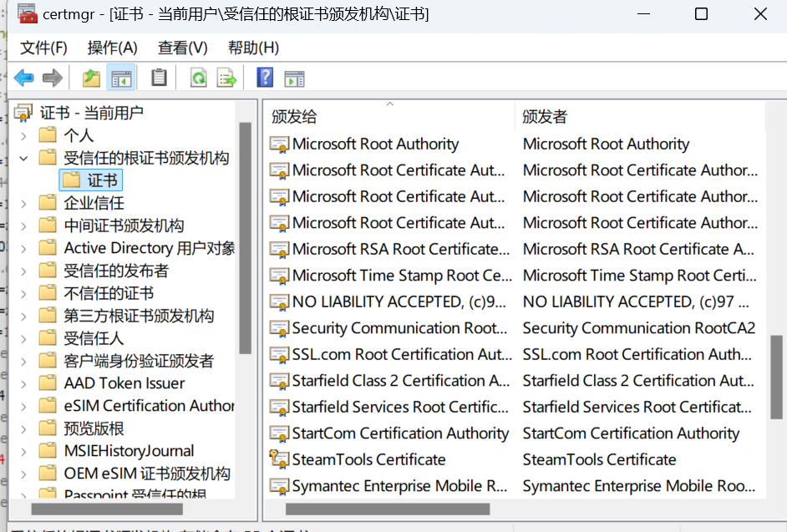
Task: Select the 受信任人 tree item
Action: 94,338
